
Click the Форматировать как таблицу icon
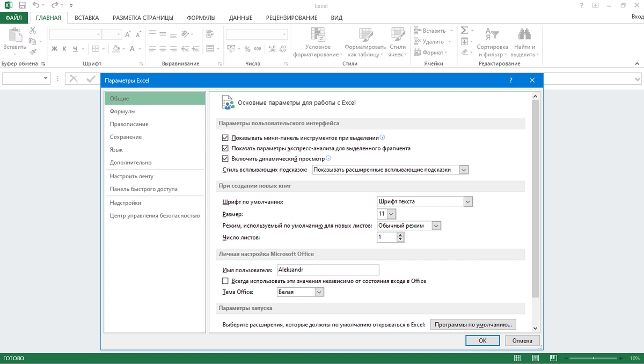coord(366,34)
